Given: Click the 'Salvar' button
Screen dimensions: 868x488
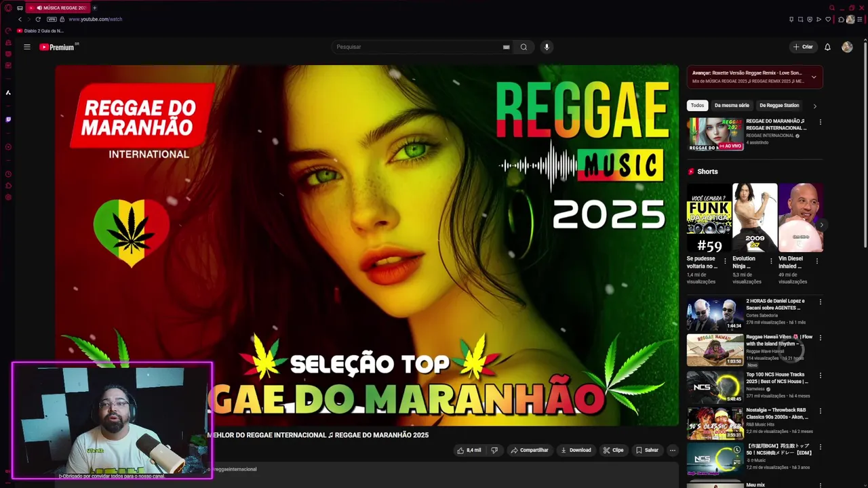Looking at the screenshot, I should (x=647, y=450).
